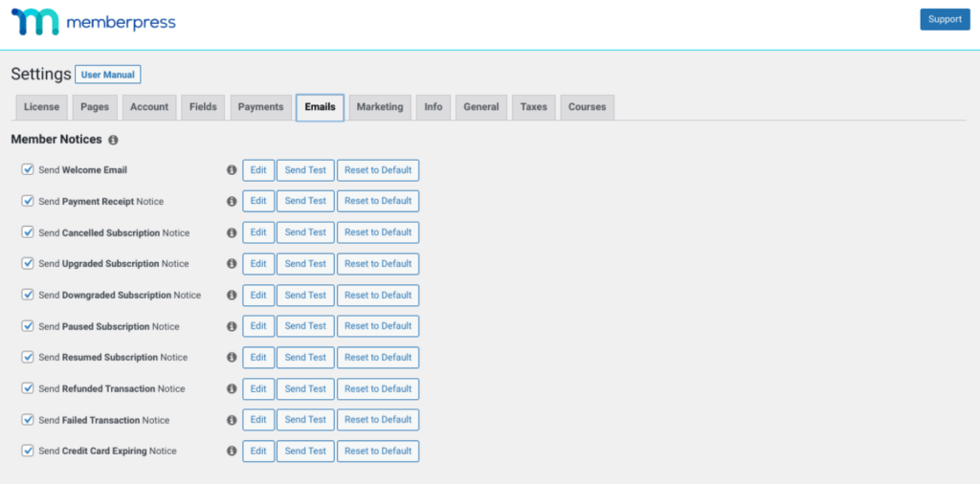Viewport: 980px width, 484px height.
Task: Show info tooltip for Payment Receipt Notice
Action: (x=232, y=201)
